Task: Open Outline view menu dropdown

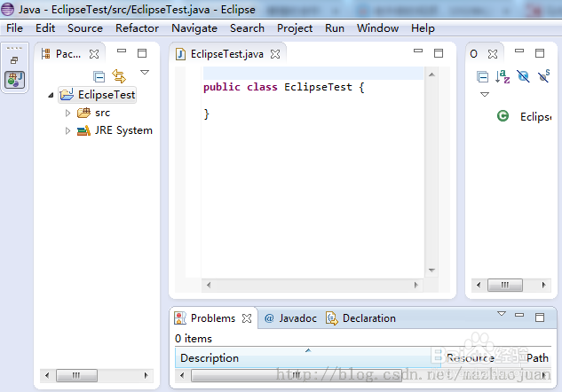Action: click(485, 95)
